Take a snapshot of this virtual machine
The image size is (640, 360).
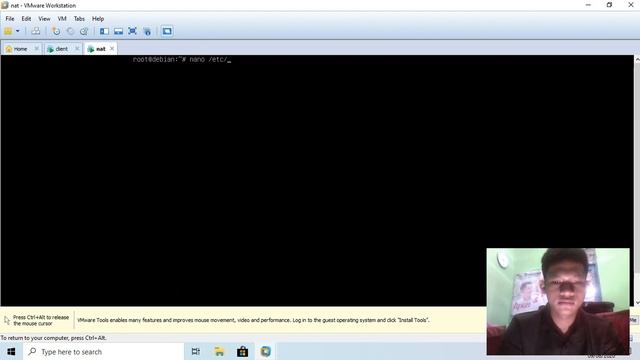pos(56,31)
